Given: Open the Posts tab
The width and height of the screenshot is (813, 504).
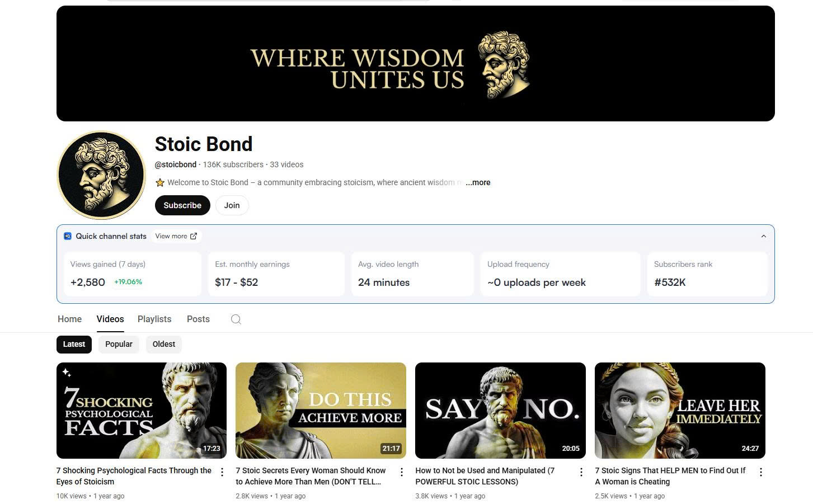Looking at the screenshot, I should (x=198, y=319).
